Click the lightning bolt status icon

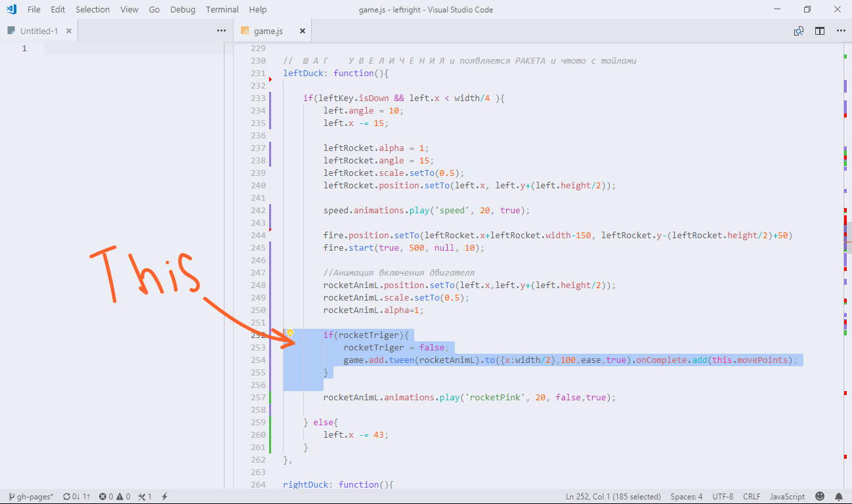click(165, 497)
